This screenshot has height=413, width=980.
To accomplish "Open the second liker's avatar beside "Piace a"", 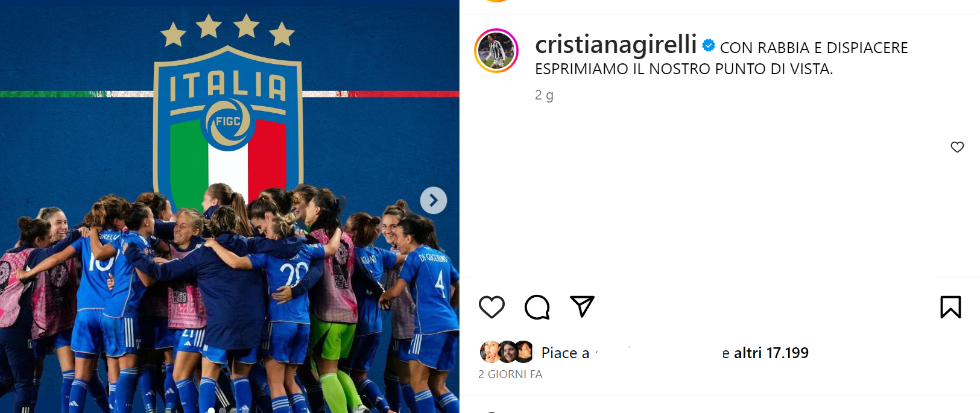I will click(507, 352).
